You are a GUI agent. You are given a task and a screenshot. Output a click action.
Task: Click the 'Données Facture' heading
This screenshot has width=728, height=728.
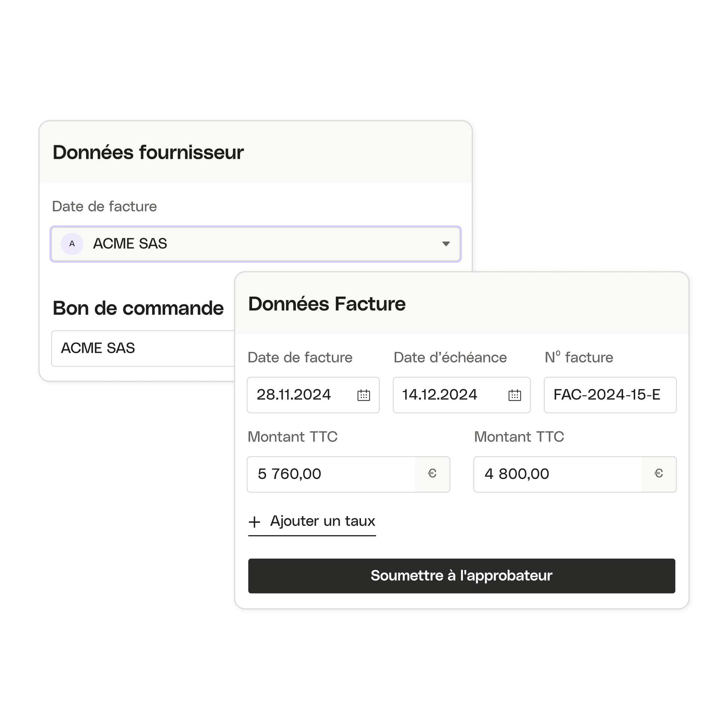[327, 304]
